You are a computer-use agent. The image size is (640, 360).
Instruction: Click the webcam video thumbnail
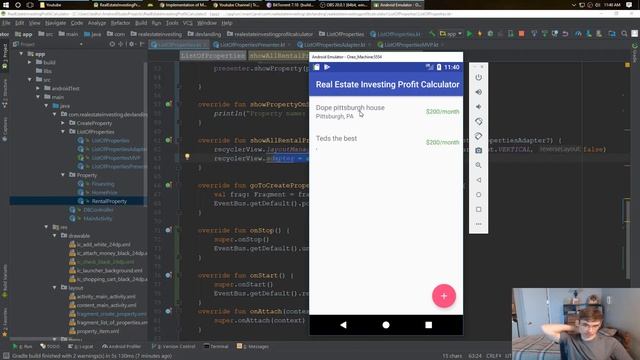(576, 324)
